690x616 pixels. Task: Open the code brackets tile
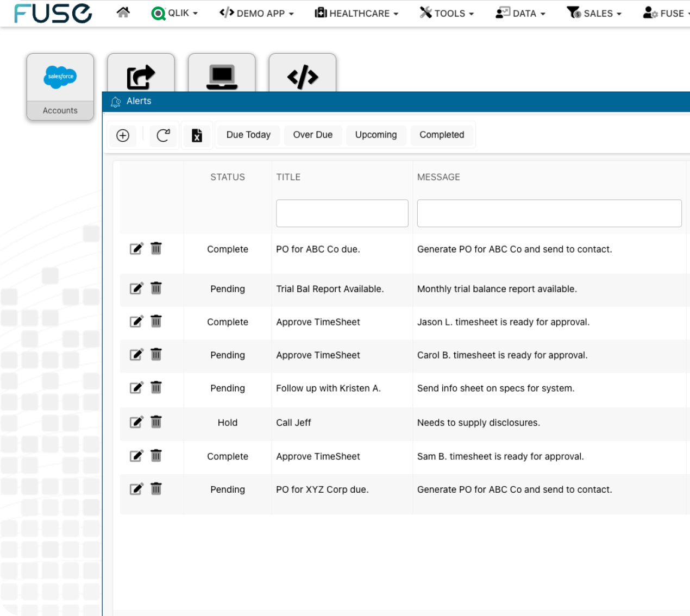click(x=303, y=77)
